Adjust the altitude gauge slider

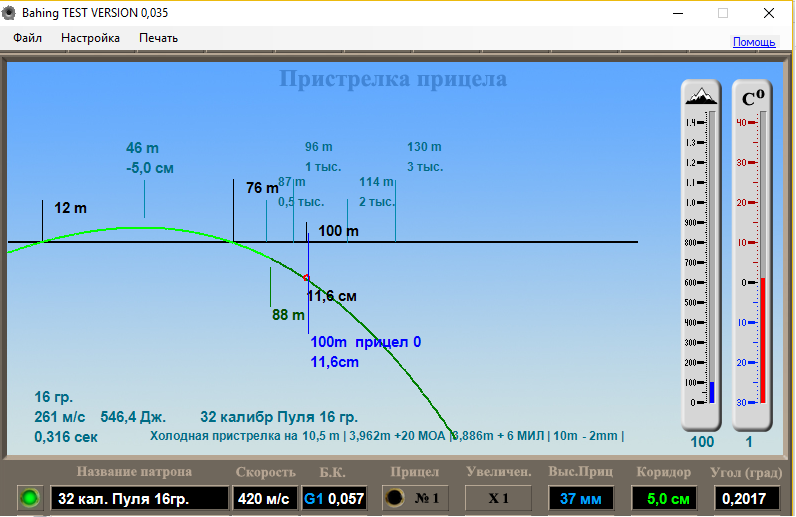coord(712,390)
